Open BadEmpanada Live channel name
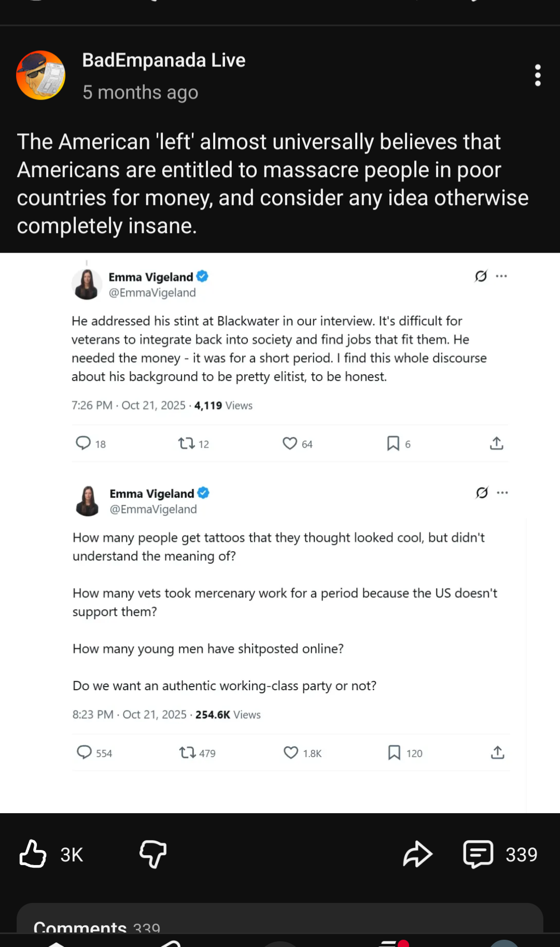 [x=163, y=60]
